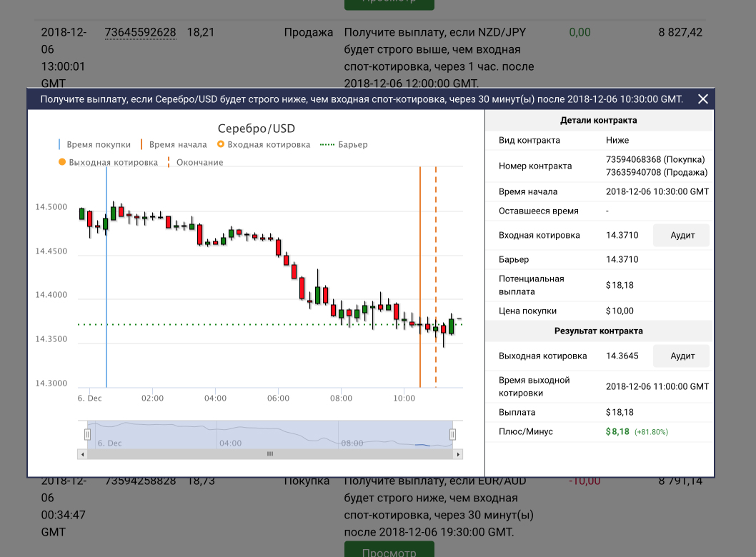Click the blue purchase time line on the chart
Screen dimensions: 756x557
point(106,286)
